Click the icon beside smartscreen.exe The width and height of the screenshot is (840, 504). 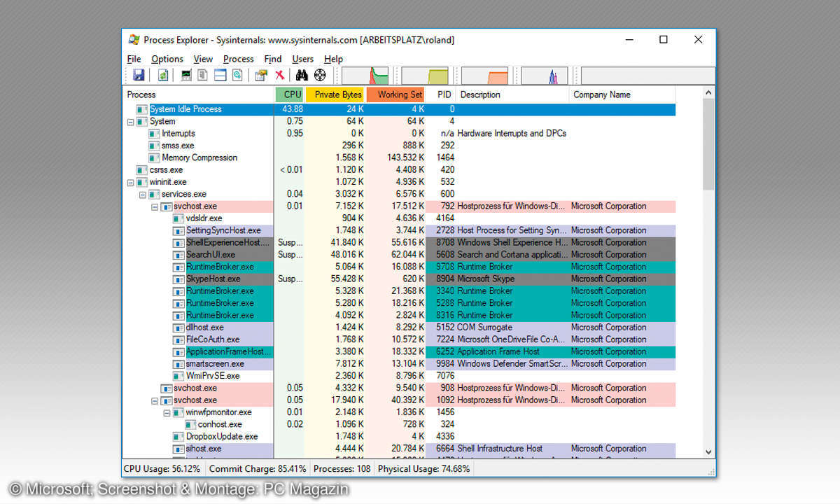tap(178, 364)
